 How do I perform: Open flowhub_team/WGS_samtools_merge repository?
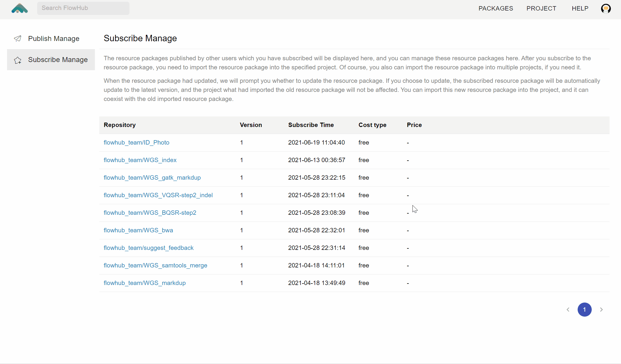[156, 265]
